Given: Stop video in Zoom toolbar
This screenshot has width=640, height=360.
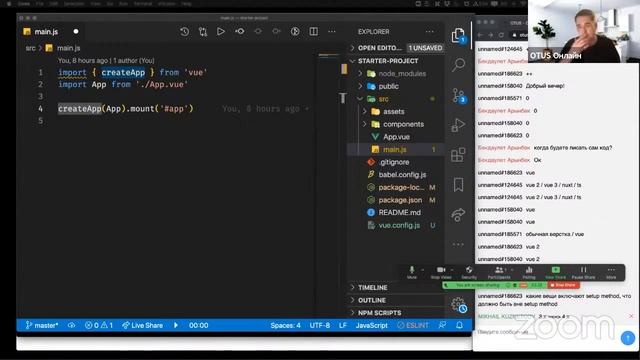Looking at the screenshot, I should [x=441, y=272].
